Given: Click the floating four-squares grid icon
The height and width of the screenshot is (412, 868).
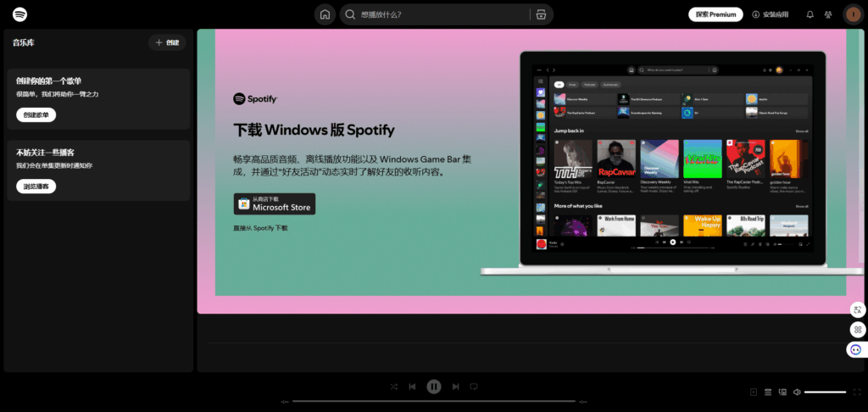Looking at the screenshot, I should point(858,330).
